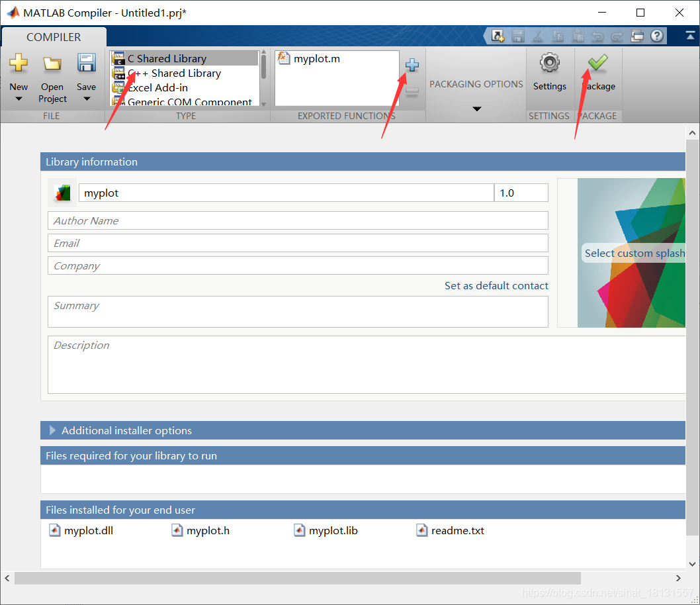Screen dimensions: 700x605
Task: Edit the version field 1.0
Action: (521, 193)
